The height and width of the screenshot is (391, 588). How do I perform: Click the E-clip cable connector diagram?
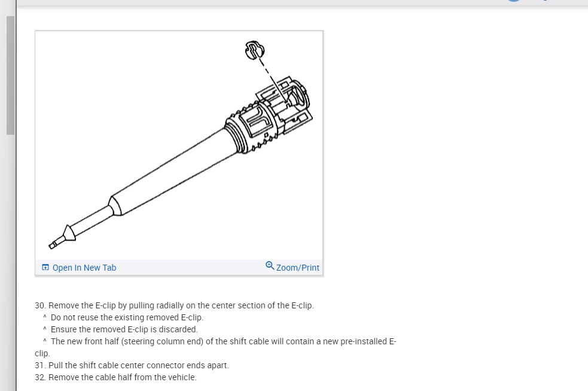(x=179, y=146)
